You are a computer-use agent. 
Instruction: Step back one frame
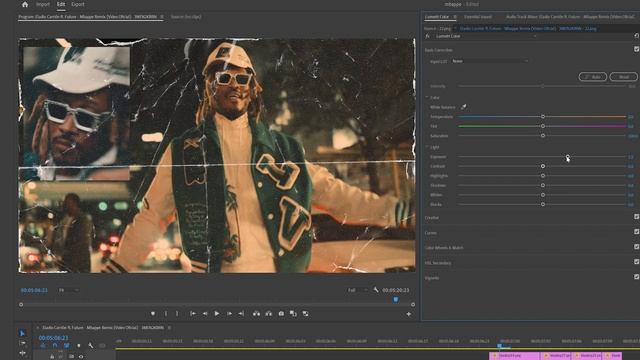205,313
